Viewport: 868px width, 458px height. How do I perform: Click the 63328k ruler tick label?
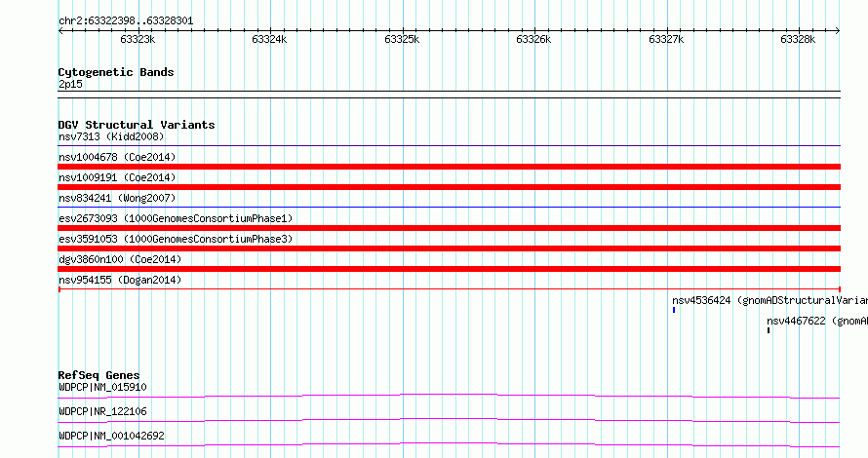pyautogui.click(x=798, y=39)
